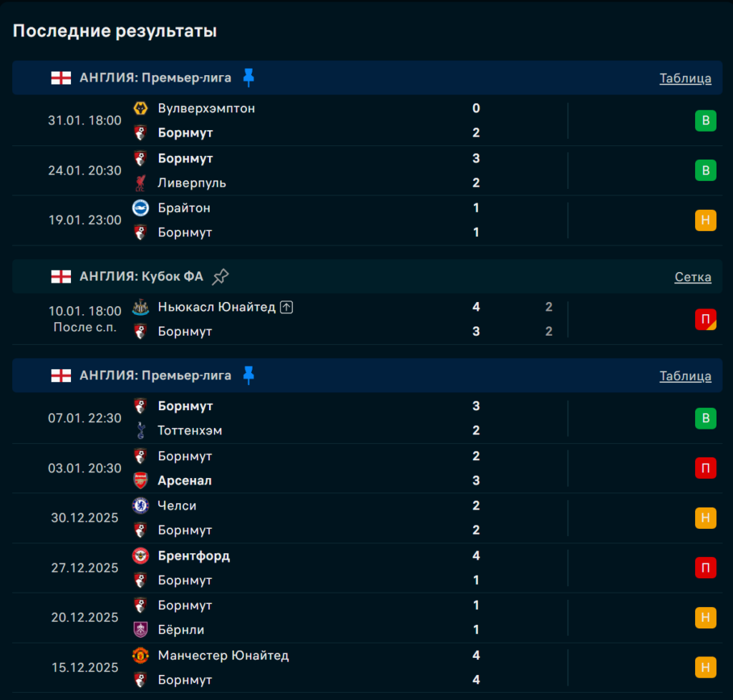733x700 pixels.
Task: Click the Newcastle United crest
Action: (x=140, y=307)
